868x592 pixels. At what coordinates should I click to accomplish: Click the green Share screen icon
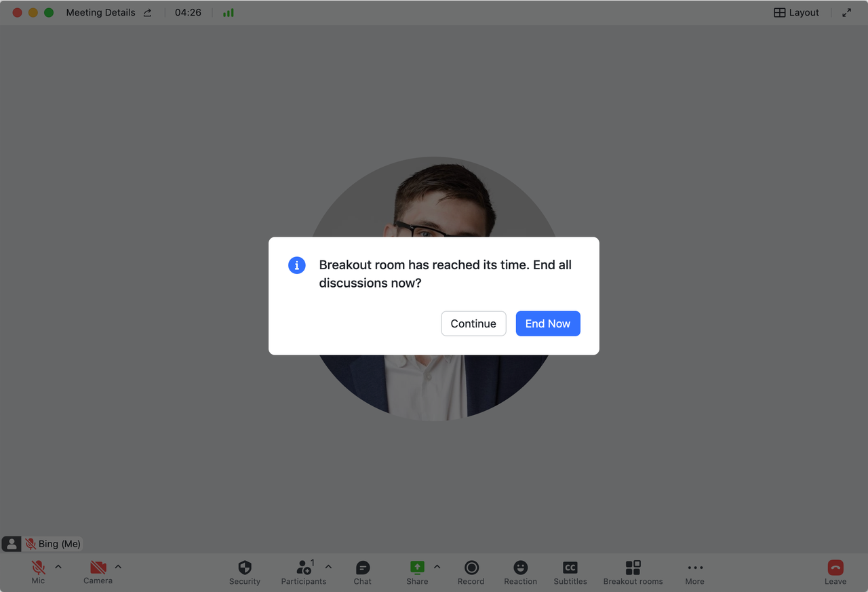tap(417, 567)
